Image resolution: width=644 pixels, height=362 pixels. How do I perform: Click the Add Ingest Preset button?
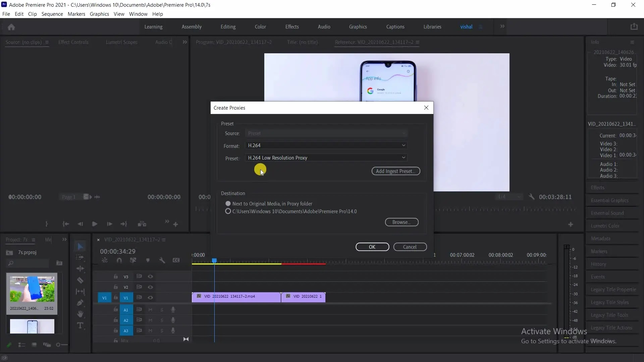click(395, 171)
